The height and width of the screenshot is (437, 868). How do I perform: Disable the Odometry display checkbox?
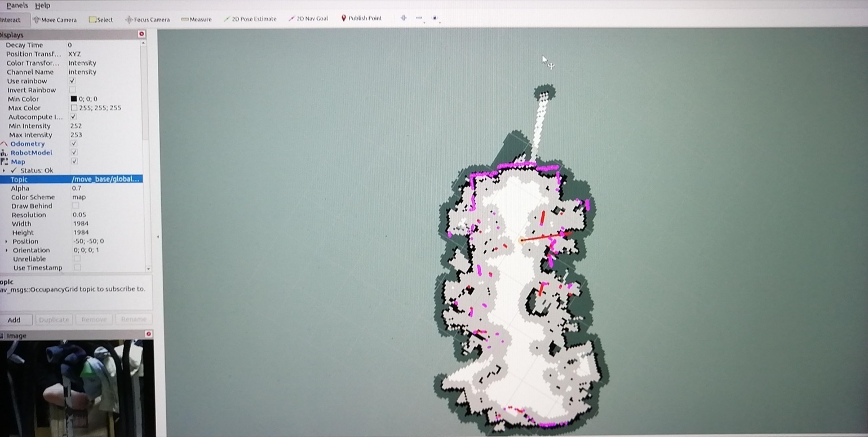[x=74, y=144]
